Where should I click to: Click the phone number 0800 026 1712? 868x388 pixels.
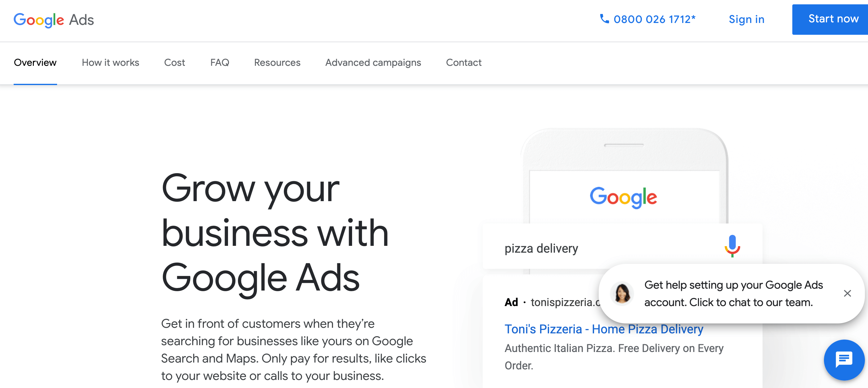648,19
